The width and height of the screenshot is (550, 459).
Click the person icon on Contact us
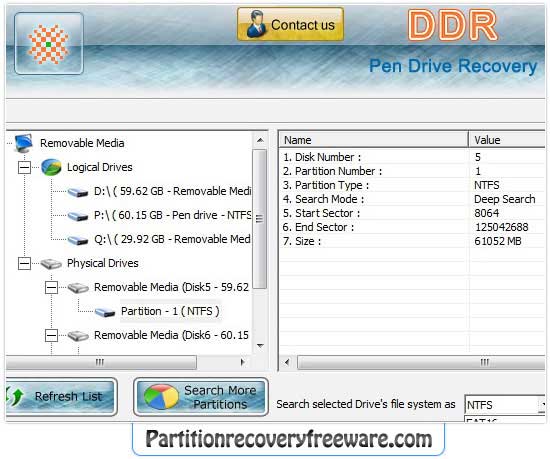[256, 24]
